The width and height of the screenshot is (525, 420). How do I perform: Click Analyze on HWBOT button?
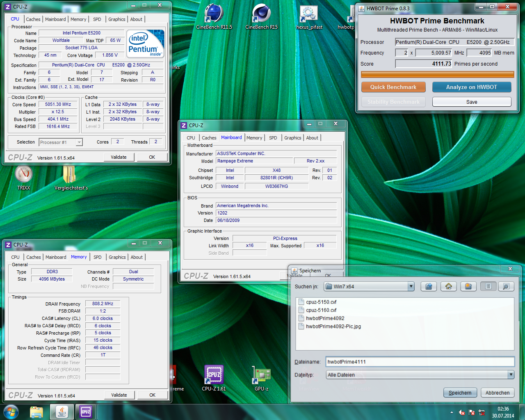[472, 87]
